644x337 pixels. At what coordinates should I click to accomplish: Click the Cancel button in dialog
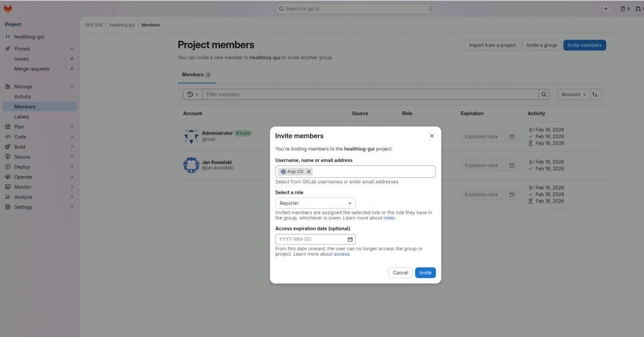[x=400, y=273]
